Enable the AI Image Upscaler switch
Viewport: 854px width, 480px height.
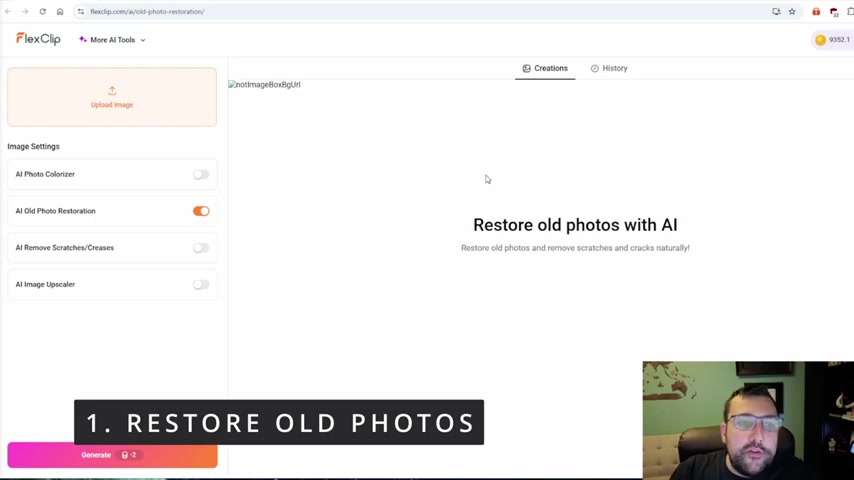(x=201, y=284)
